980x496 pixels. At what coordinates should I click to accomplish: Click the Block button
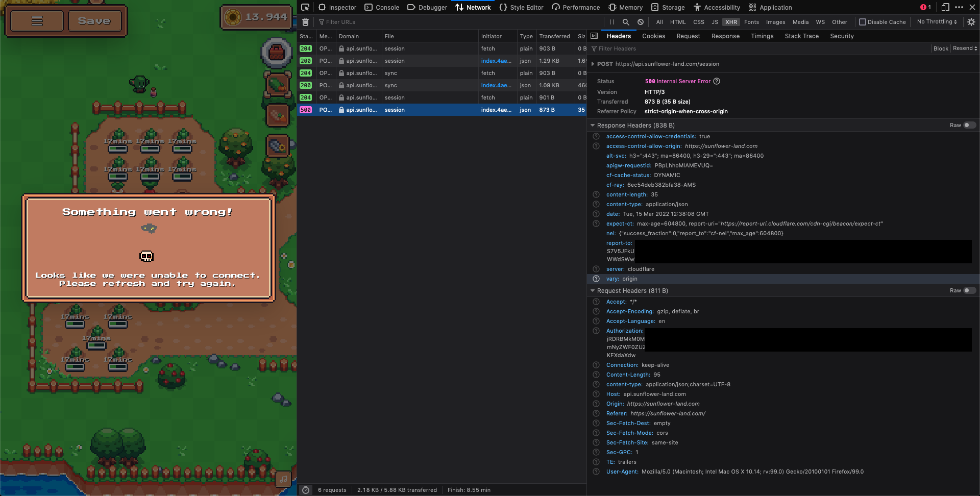(x=941, y=48)
